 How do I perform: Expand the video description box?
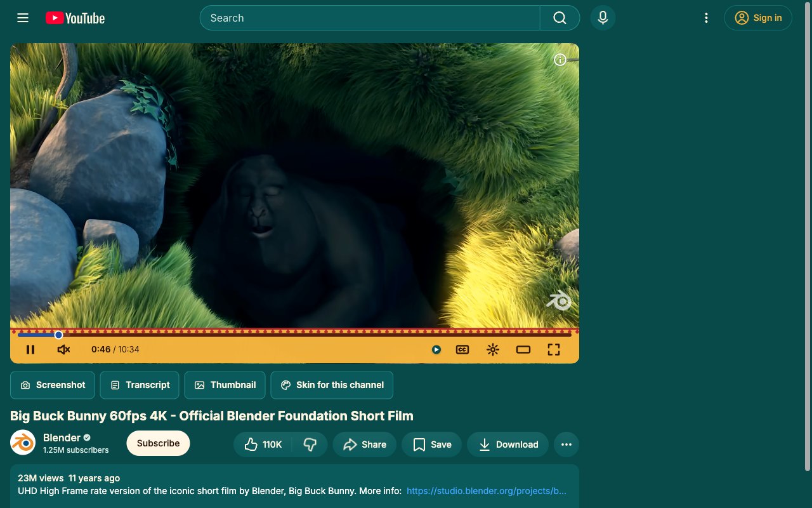pos(294,486)
